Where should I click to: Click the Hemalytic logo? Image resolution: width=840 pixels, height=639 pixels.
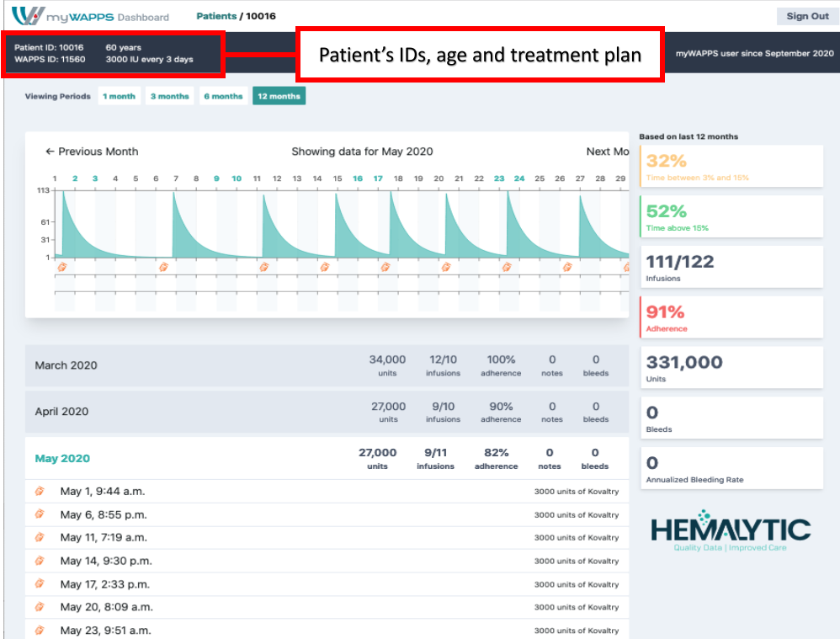coord(731,532)
